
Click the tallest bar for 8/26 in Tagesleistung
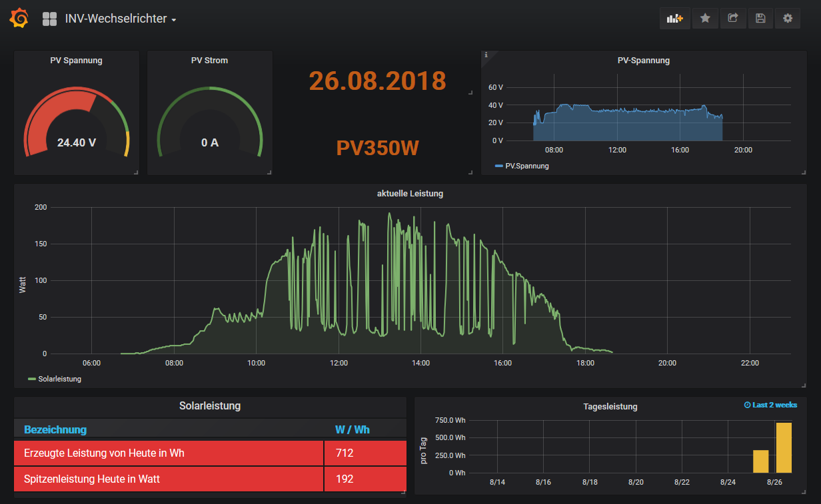784,447
